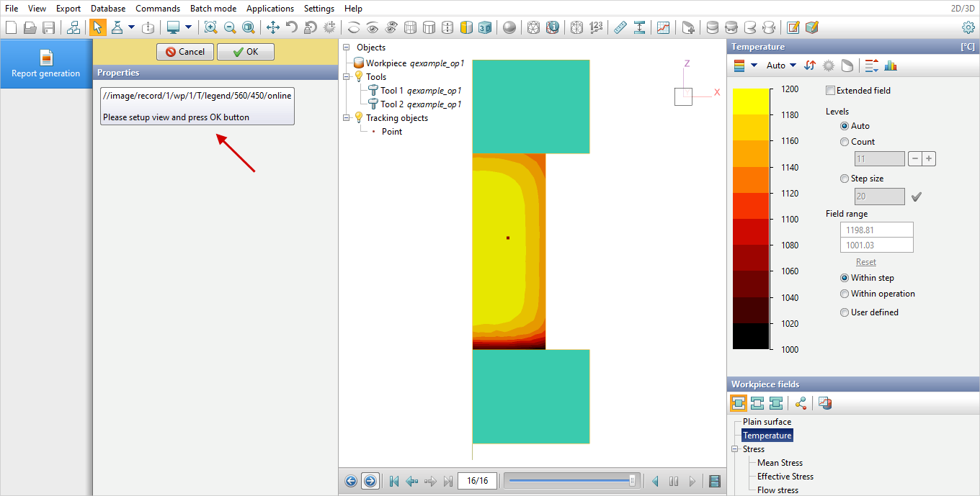Viewport: 980px width, 496px height.
Task: Collapse the Stress tree node
Action: (734, 449)
